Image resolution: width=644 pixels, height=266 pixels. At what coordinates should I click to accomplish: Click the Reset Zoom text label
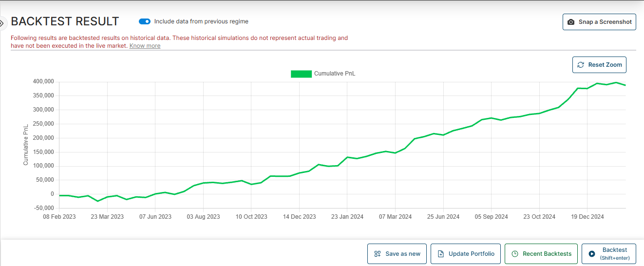[605, 65]
